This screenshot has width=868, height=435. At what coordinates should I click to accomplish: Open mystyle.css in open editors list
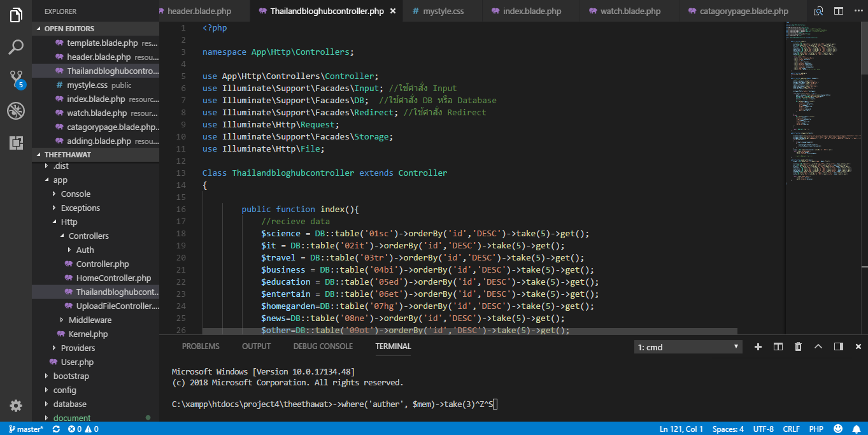[96, 85]
